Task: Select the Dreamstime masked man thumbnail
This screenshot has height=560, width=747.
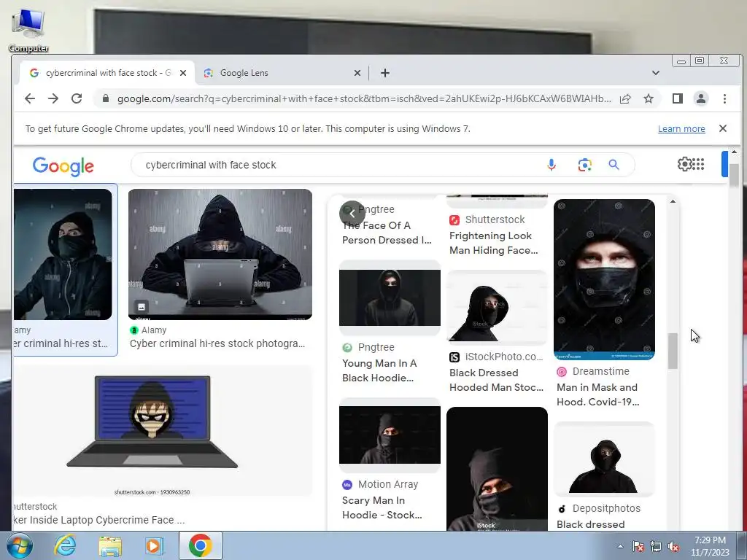Action: pos(604,279)
